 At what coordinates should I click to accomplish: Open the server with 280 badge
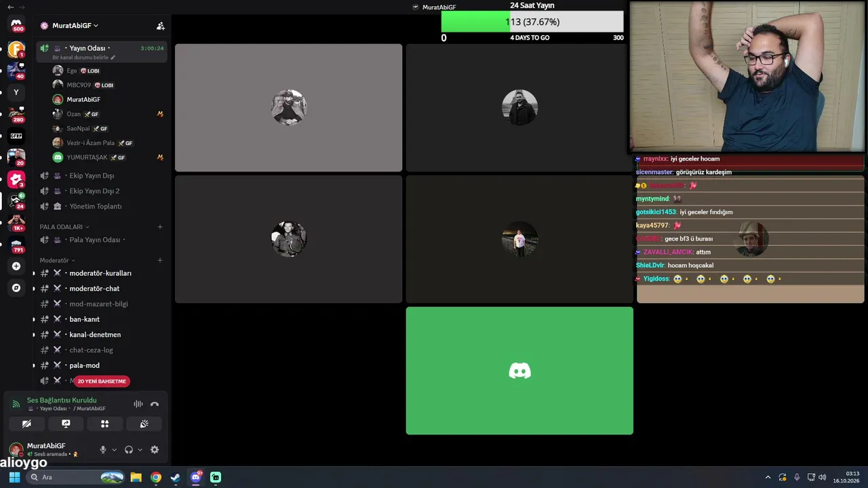click(x=16, y=114)
